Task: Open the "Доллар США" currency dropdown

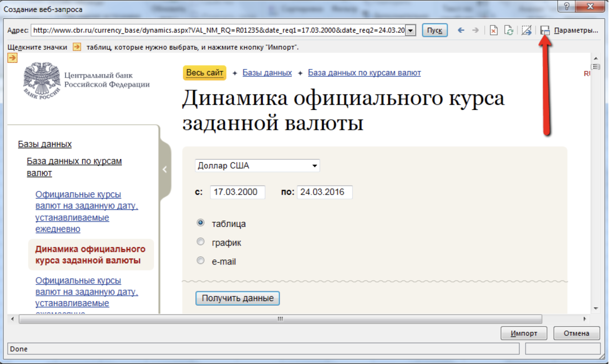Action: point(314,166)
